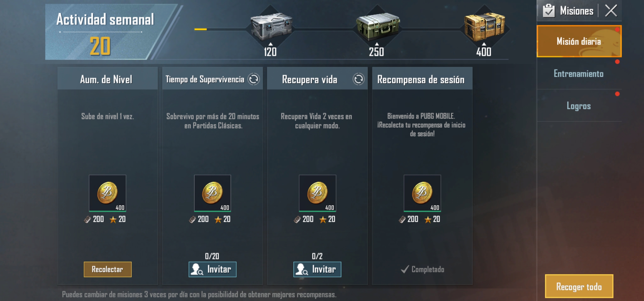Invite a friend for Recupera vida
This screenshot has height=301, width=644.
pyautogui.click(x=317, y=269)
